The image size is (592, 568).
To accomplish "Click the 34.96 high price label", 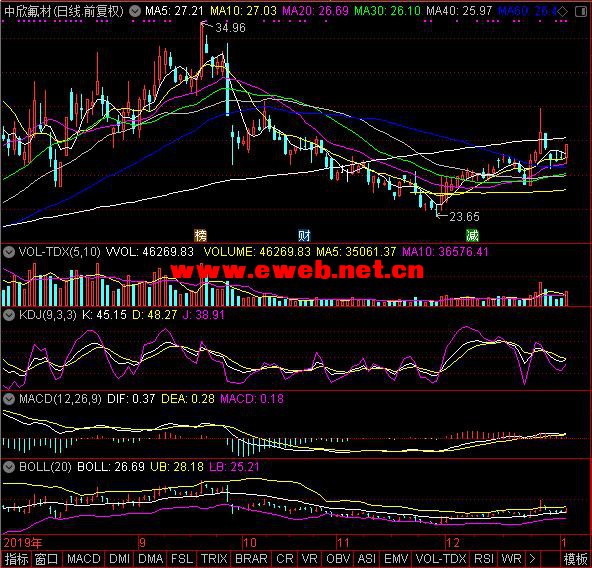I will pos(230,28).
